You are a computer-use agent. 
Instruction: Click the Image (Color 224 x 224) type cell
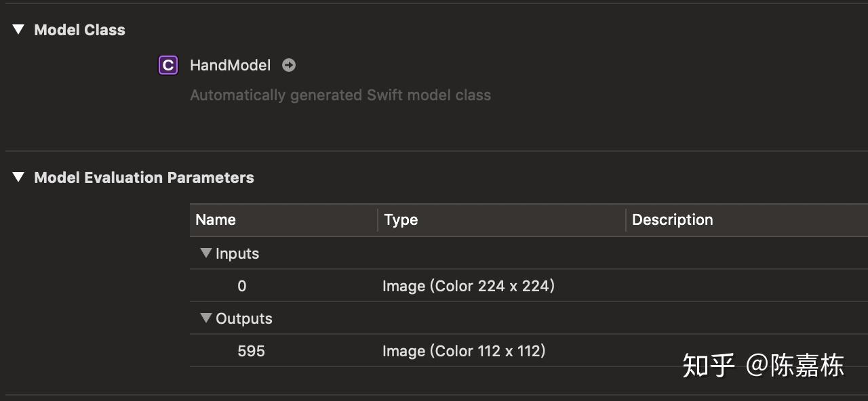pos(468,286)
